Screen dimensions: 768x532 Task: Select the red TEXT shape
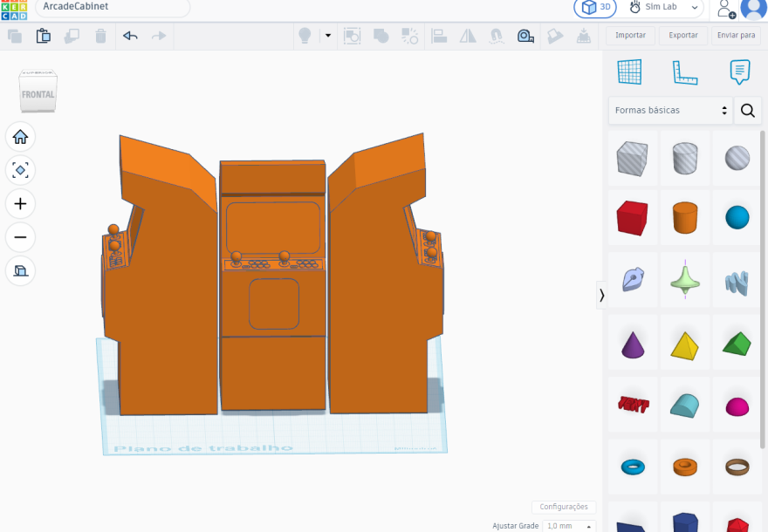[x=633, y=405]
